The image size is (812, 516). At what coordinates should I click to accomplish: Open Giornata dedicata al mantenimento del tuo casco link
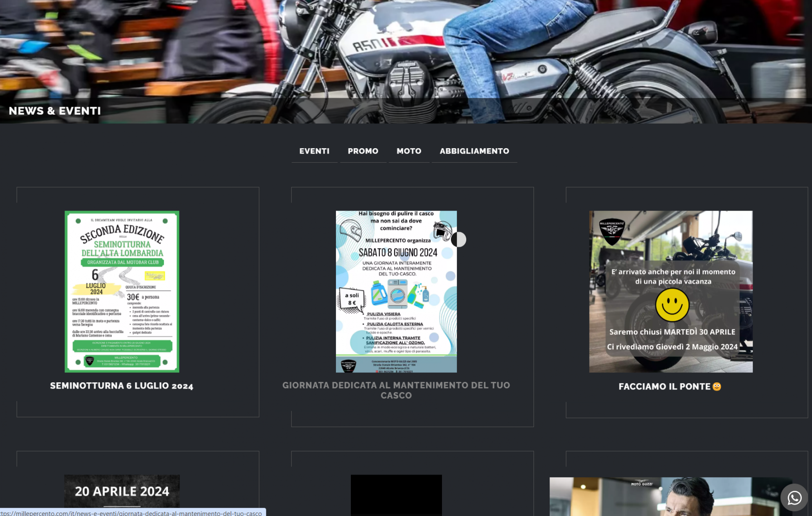pyautogui.click(x=396, y=390)
